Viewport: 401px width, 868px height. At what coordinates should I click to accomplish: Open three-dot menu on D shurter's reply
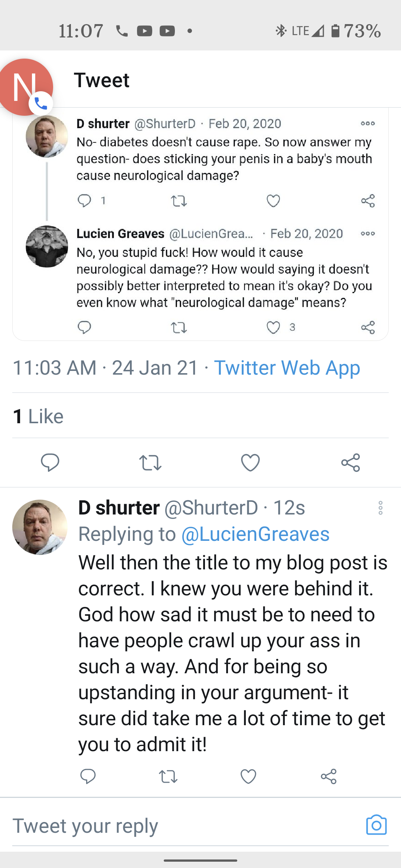click(x=381, y=508)
